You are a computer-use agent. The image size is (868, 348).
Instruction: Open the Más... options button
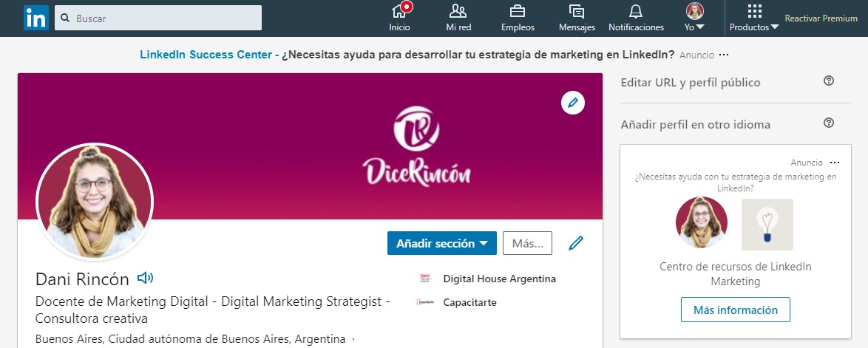tap(528, 243)
